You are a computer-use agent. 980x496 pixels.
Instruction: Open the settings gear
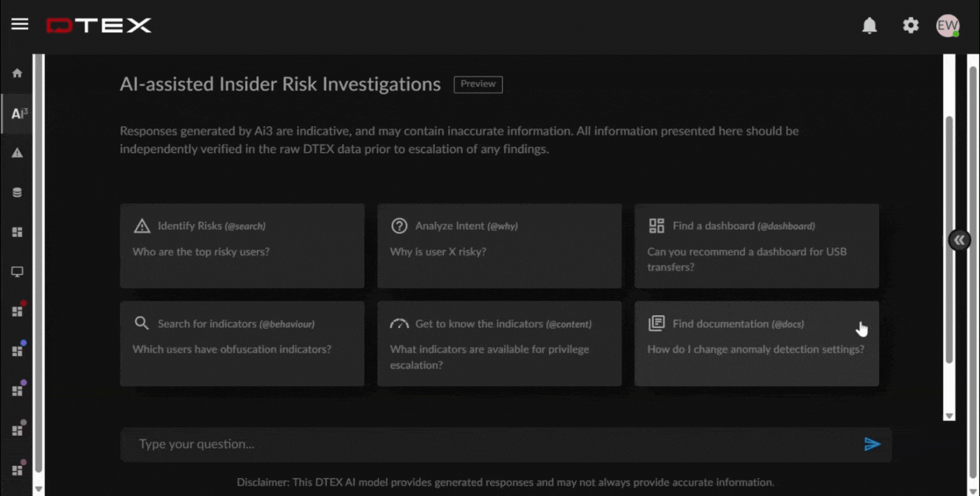click(910, 25)
